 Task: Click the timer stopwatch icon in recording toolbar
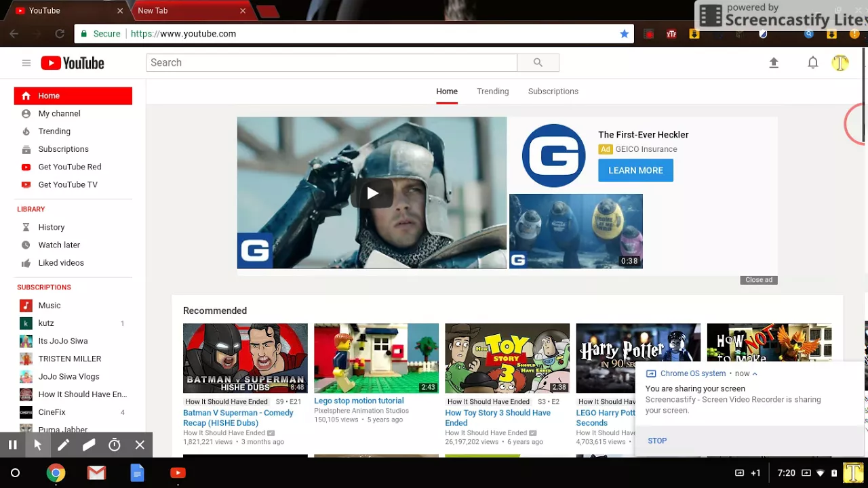[x=115, y=445]
